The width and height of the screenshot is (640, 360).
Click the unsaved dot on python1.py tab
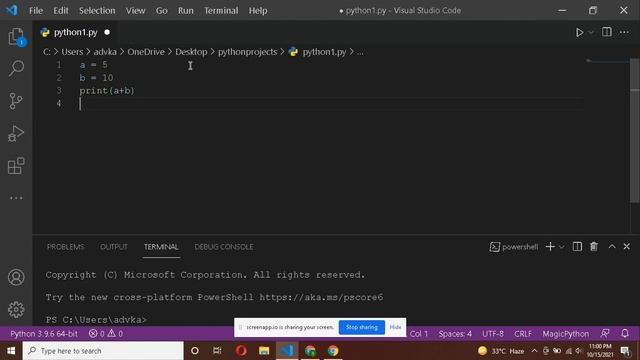pyautogui.click(x=107, y=32)
